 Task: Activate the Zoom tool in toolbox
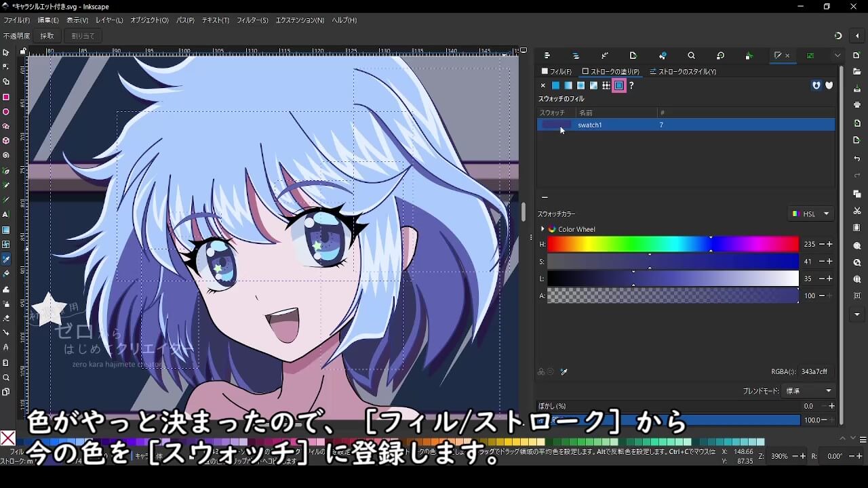pos(6,378)
